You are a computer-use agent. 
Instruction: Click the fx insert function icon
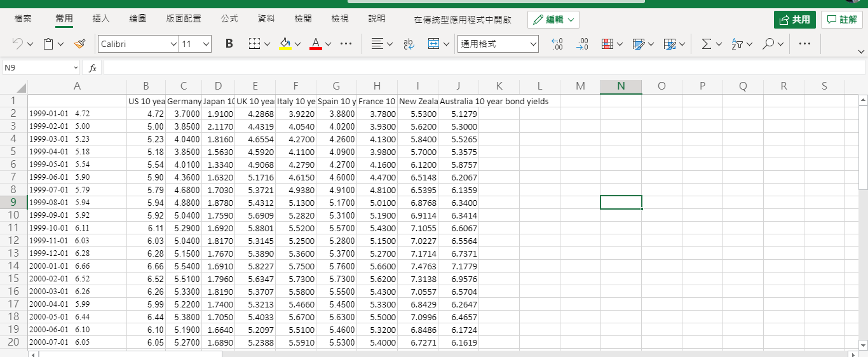(93, 67)
